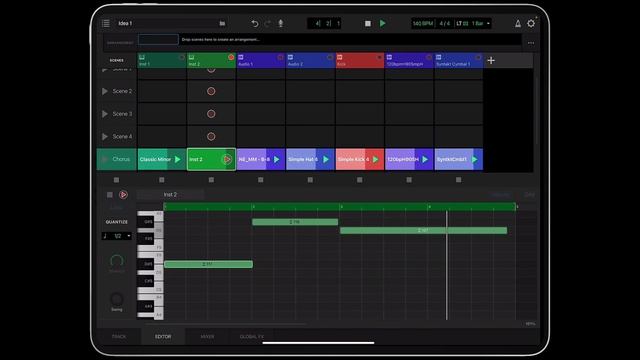Toggle record arm on Synthkit Cymbal 1 track
The width and height of the screenshot is (640, 360).
(x=478, y=57)
